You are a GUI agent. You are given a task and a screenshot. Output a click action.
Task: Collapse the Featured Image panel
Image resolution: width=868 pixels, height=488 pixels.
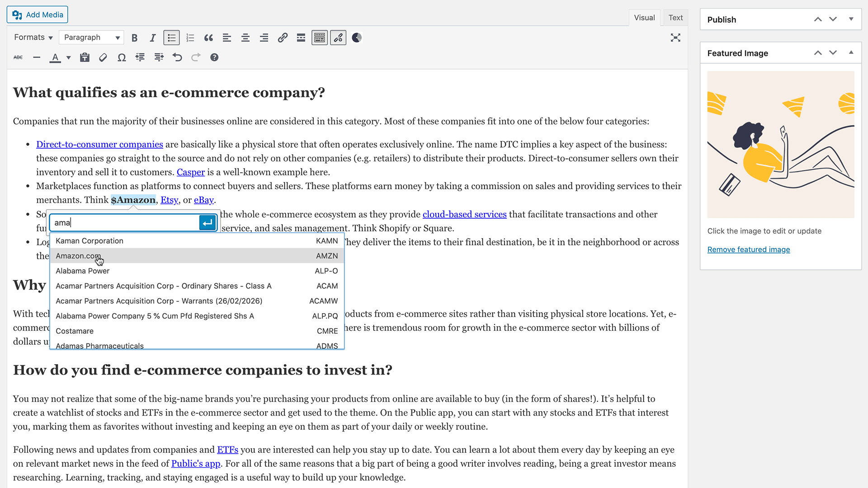[851, 53]
